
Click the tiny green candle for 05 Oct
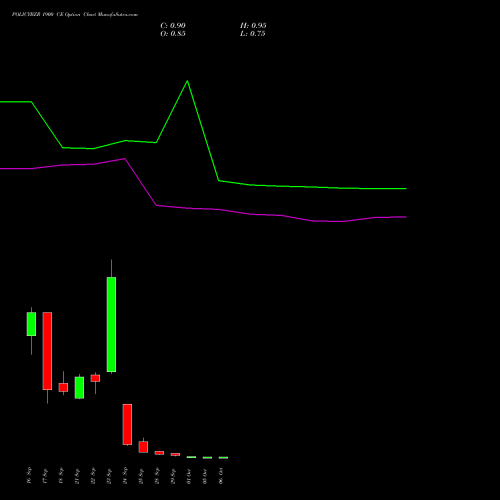coord(207,458)
